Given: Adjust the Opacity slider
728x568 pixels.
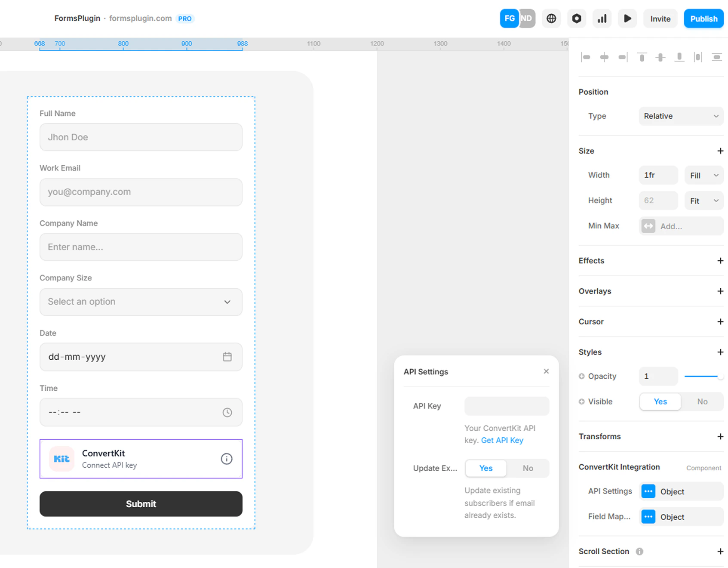Looking at the screenshot, I should point(703,377).
